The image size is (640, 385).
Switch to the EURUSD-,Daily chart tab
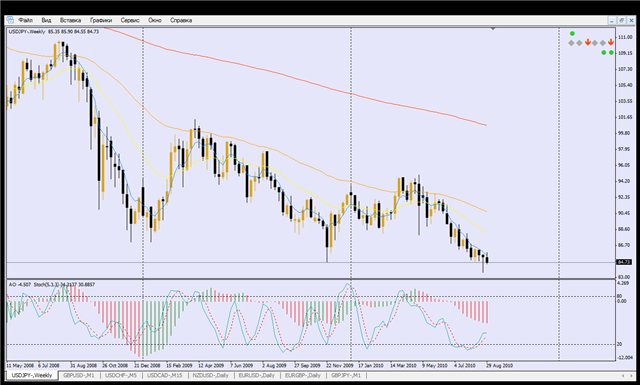(257, 375)
